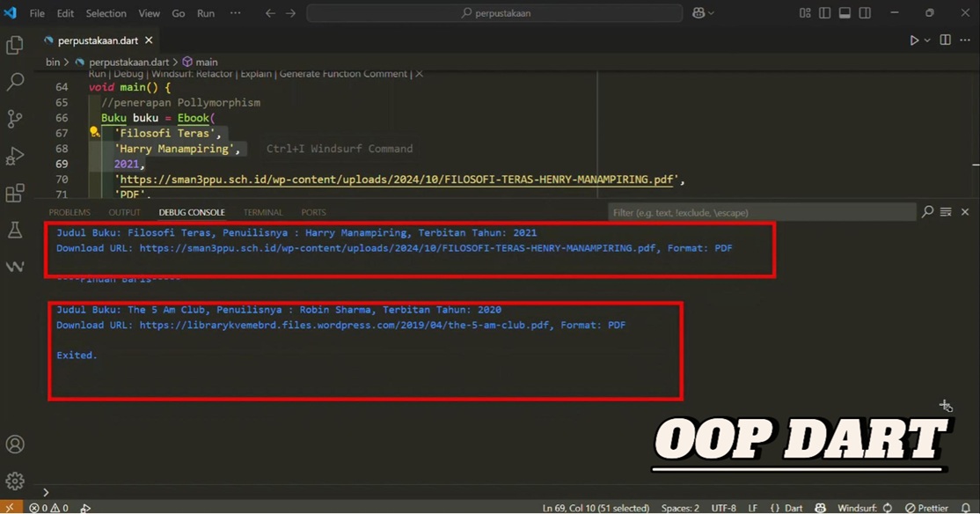The width and height of the screenshot is (980, 514).
Task: Open the Run menu
Action: coord(206,13)
